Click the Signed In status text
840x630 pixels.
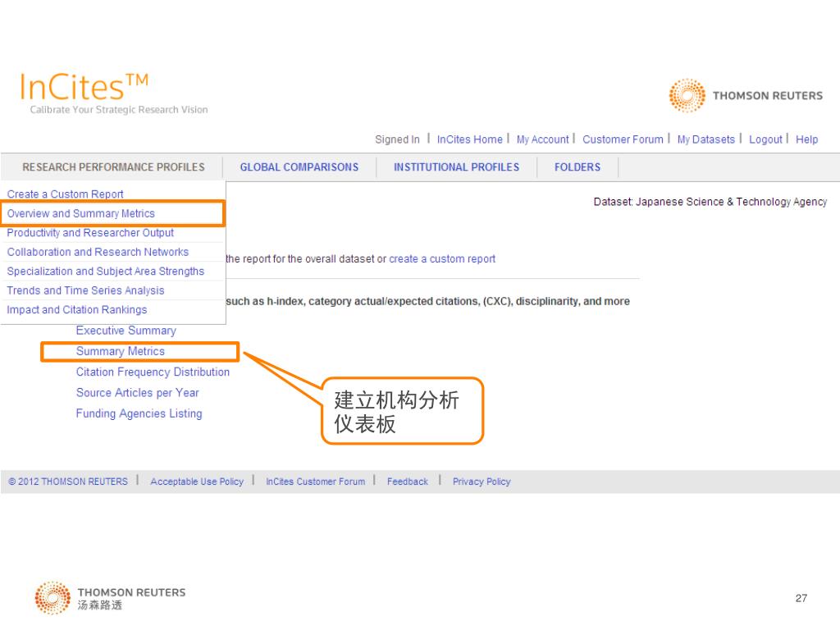397,139
